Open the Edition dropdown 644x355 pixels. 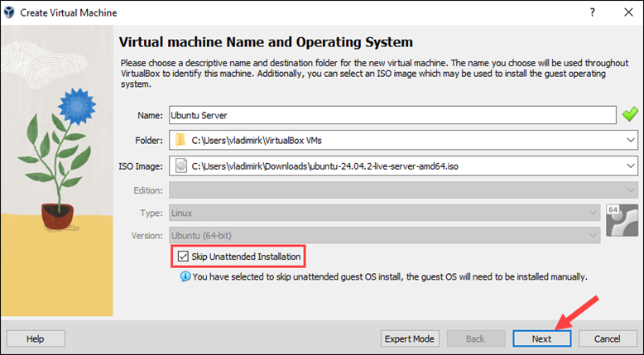pyautogui.click(x=631, y=190)
